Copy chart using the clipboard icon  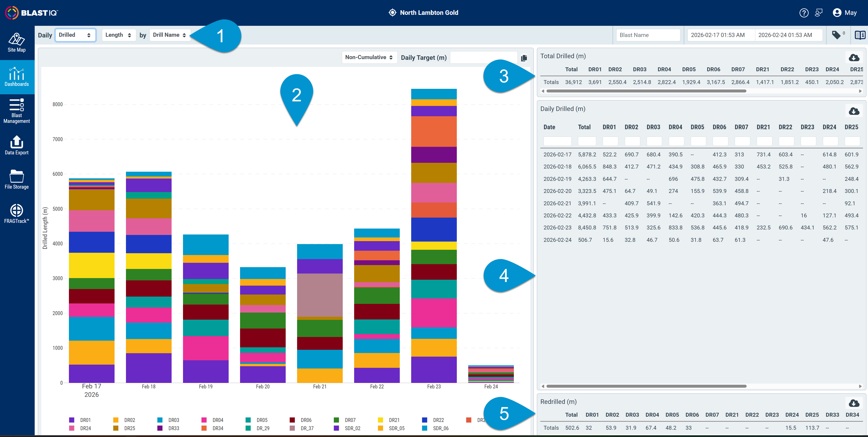tap(524, 58)
